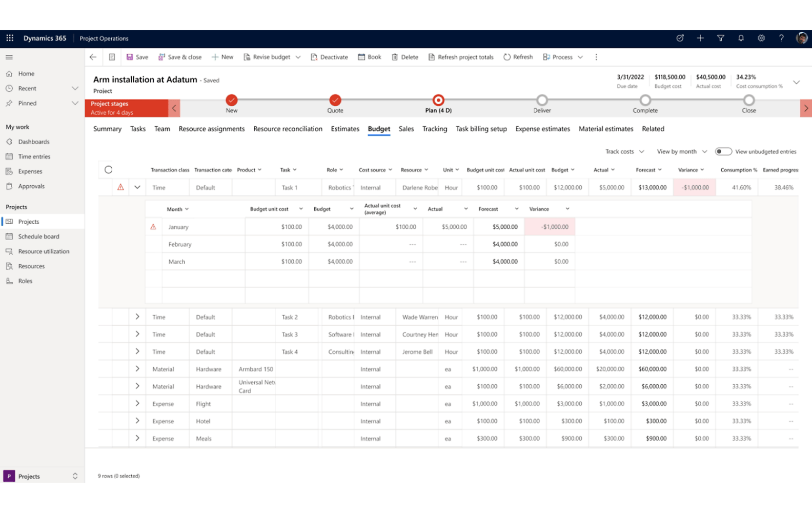Open View by month dropdown

(682, 151)
